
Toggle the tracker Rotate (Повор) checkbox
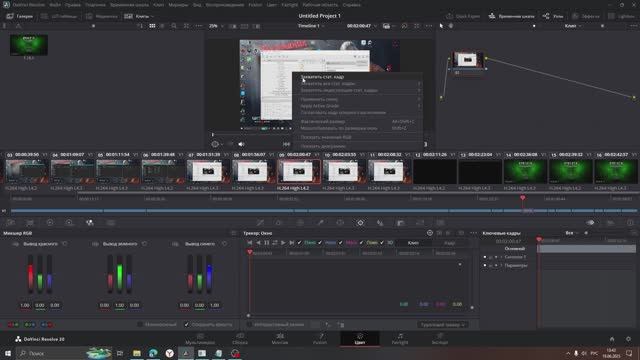point(361,242)
